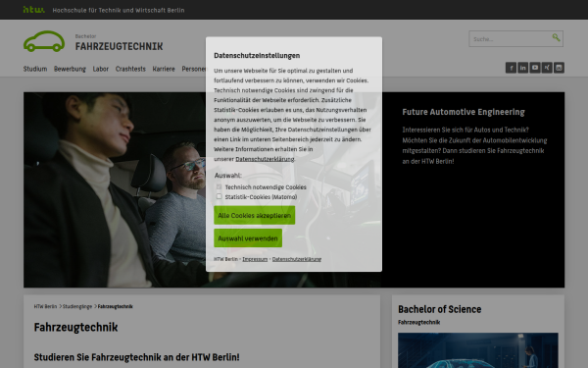Click the Auswahl: label in dialog
588x368 pixels.
pos(228,176)
